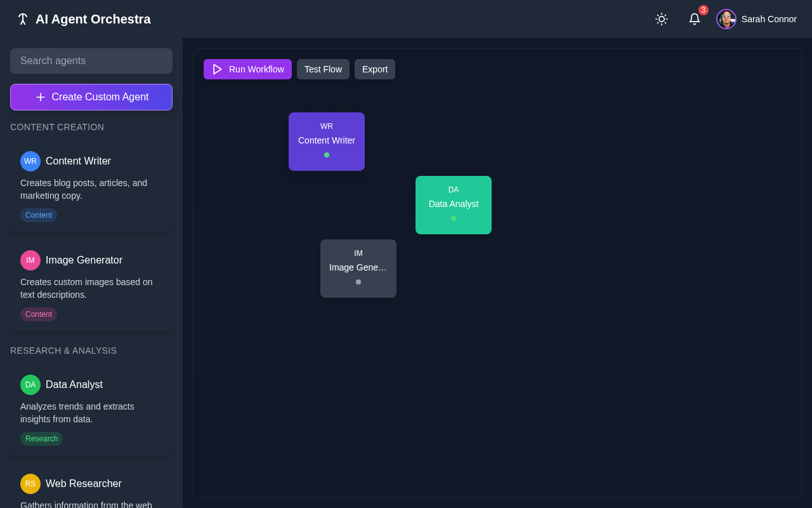Select the yellow RS Web Researcher icon

click(30, 484)
